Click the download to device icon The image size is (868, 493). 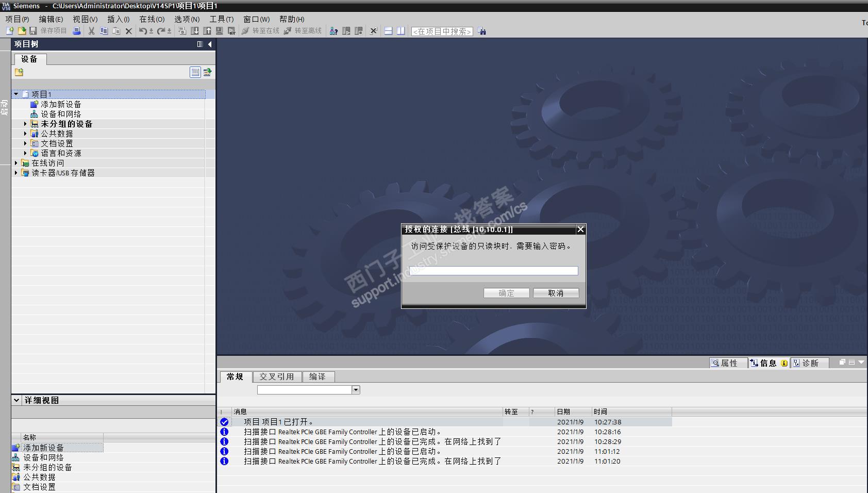195,31
